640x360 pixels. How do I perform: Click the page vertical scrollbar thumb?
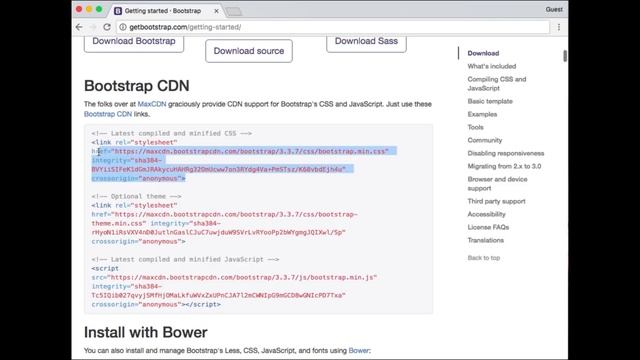565,56
